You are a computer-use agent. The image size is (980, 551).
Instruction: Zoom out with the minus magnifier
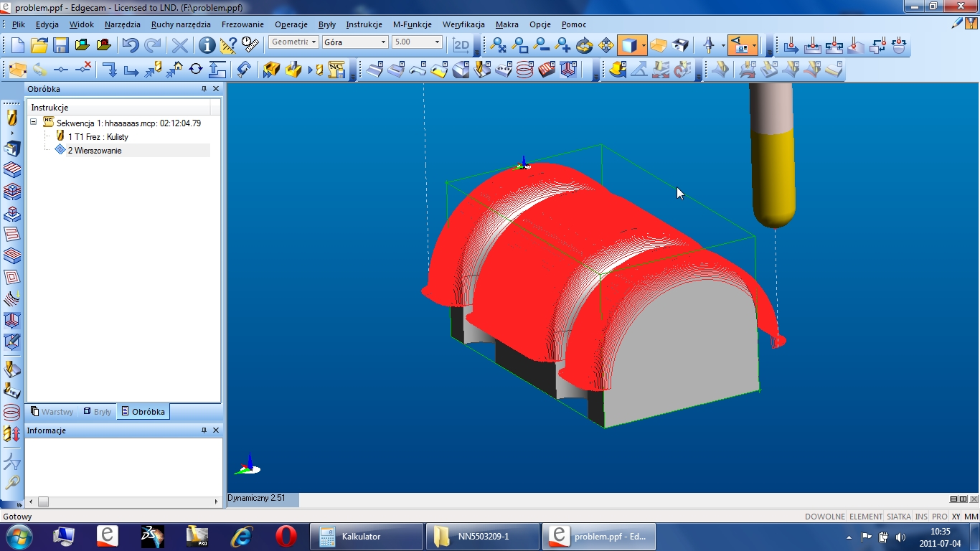tap(541, 45)
